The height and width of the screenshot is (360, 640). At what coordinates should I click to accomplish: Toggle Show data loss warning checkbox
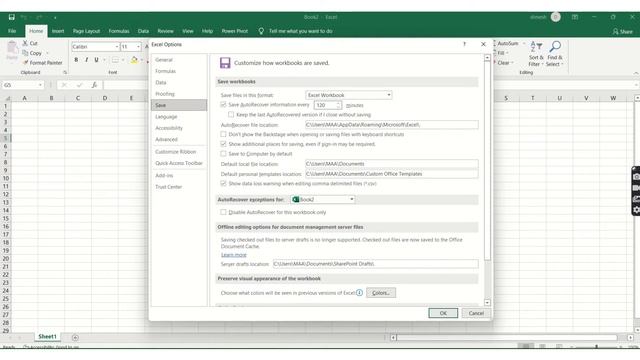click(x=223, y=184)
